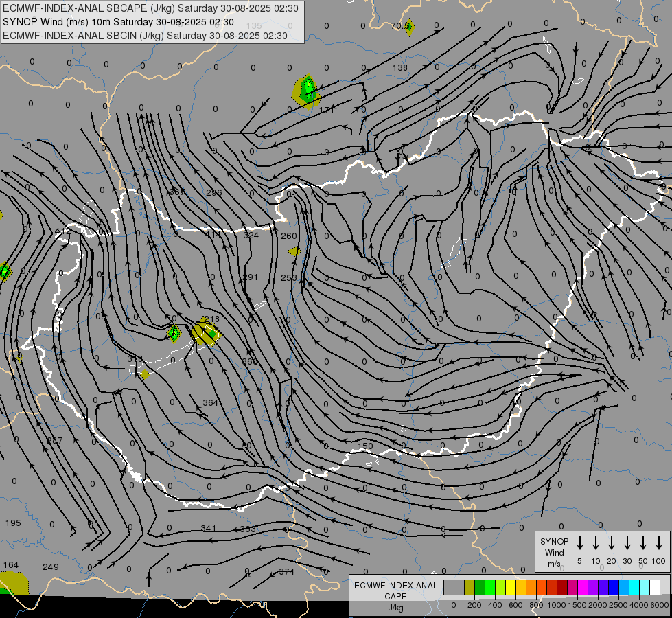Click the SBCAPE title line in header box
672x618 pixels.
click(x=150, y=8)
